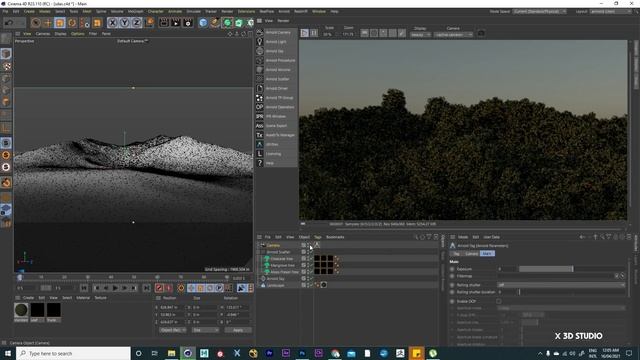Toggle Camera object visibility dots

click(x=308, y=245)
